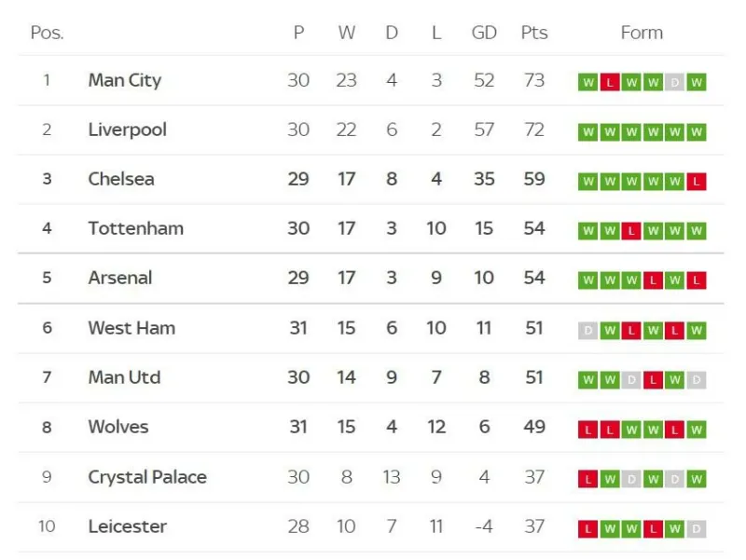The image size is (746, 560).
Task: Open the Arsenal team link
Action: (120, 278)
